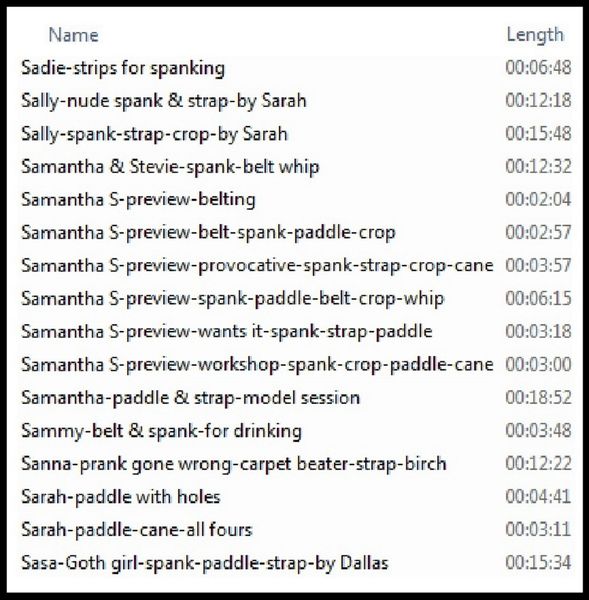This screenshot has width=589, height=600.
Task: Click the 00:18:52 length value
Action: [538, 397]
